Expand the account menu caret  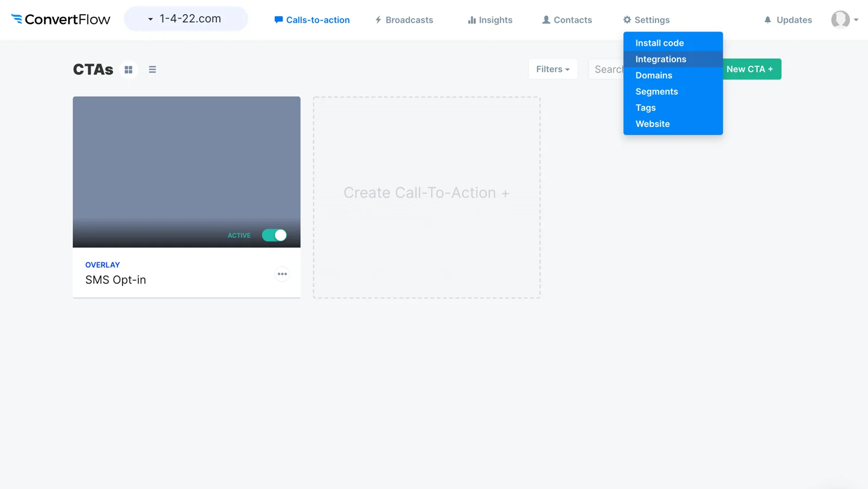pyautogui.click(x=856, y=20)
